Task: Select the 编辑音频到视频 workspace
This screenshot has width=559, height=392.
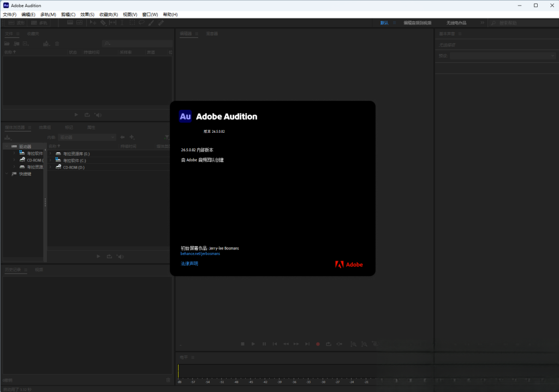Action: [418, 22]
